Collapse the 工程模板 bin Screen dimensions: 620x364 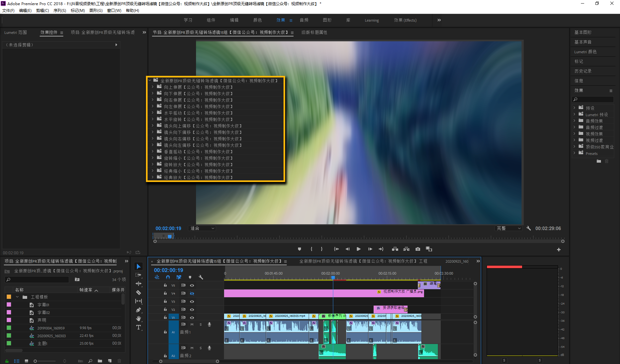pyautogui.click(x=17, y=297)
